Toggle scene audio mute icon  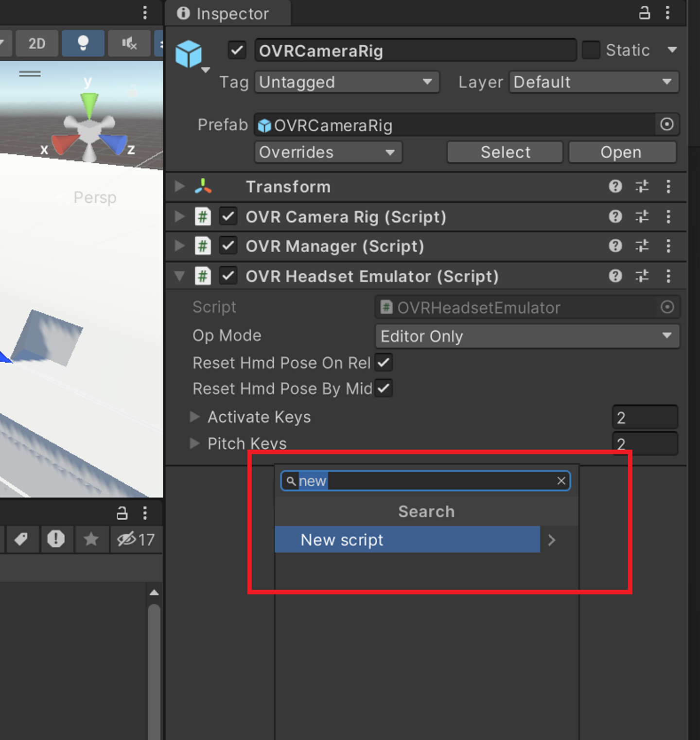click(x=129, y=43)
